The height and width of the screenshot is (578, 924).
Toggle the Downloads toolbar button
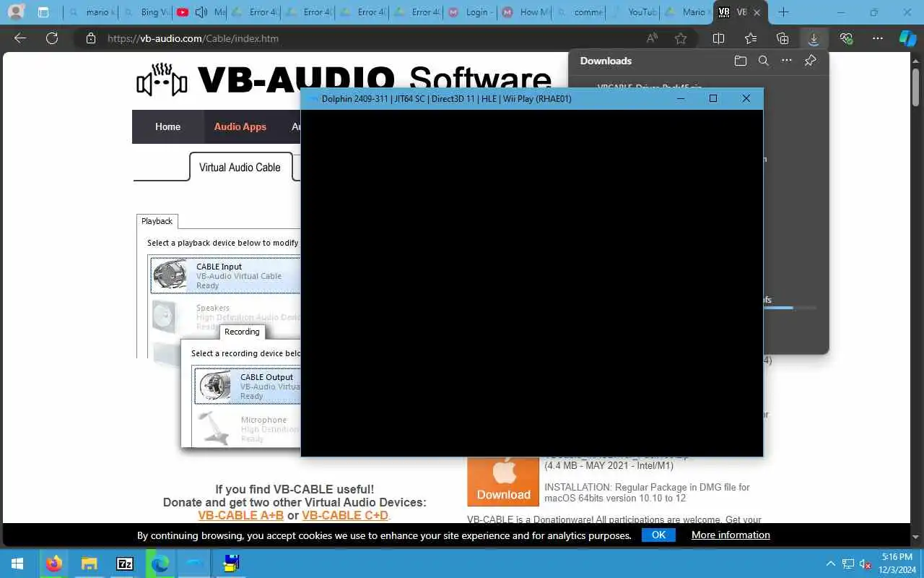point(814,38)
